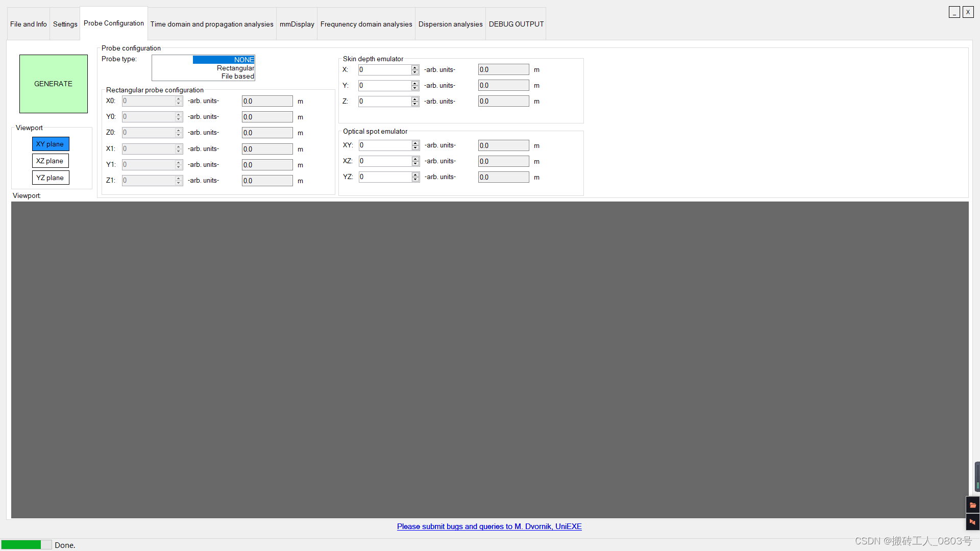Click DEBUG OUTPUT tab

pyautogui.click(x=516, y=24)
